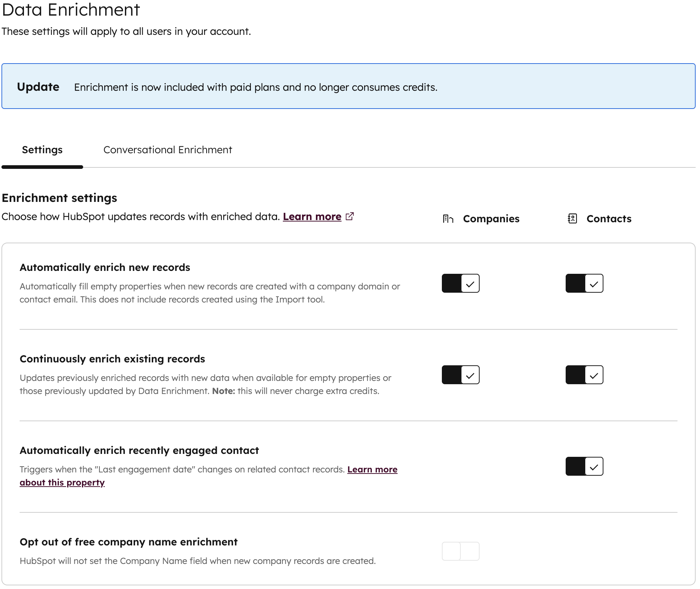Click the "Companies" column header
This screenshot has width=700, height=589.
[x=491, y=219]
